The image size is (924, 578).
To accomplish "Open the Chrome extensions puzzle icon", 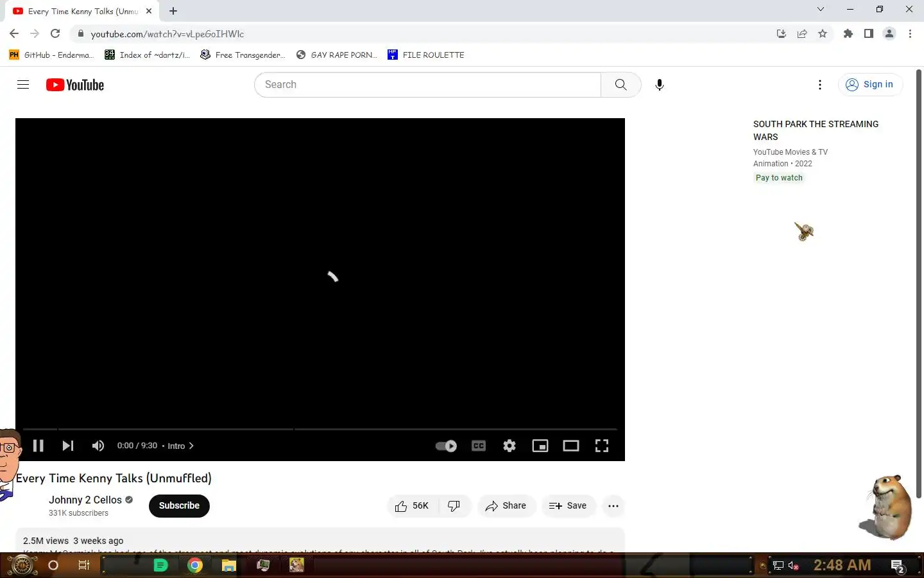I will (x=848, y=33).
